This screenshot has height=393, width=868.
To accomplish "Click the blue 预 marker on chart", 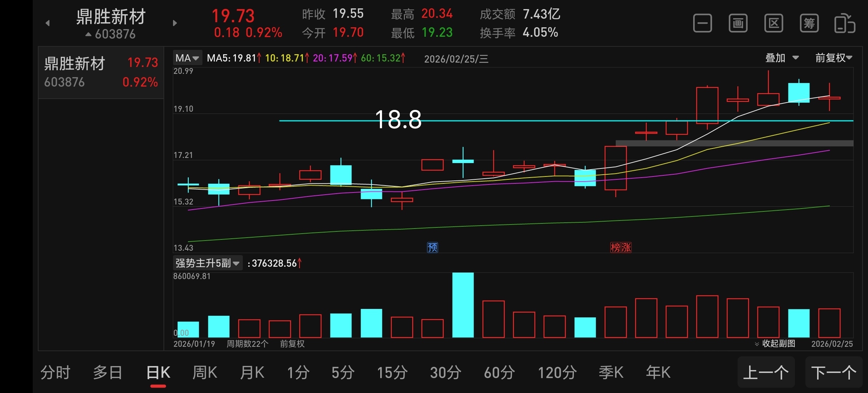I will point(432,247).
